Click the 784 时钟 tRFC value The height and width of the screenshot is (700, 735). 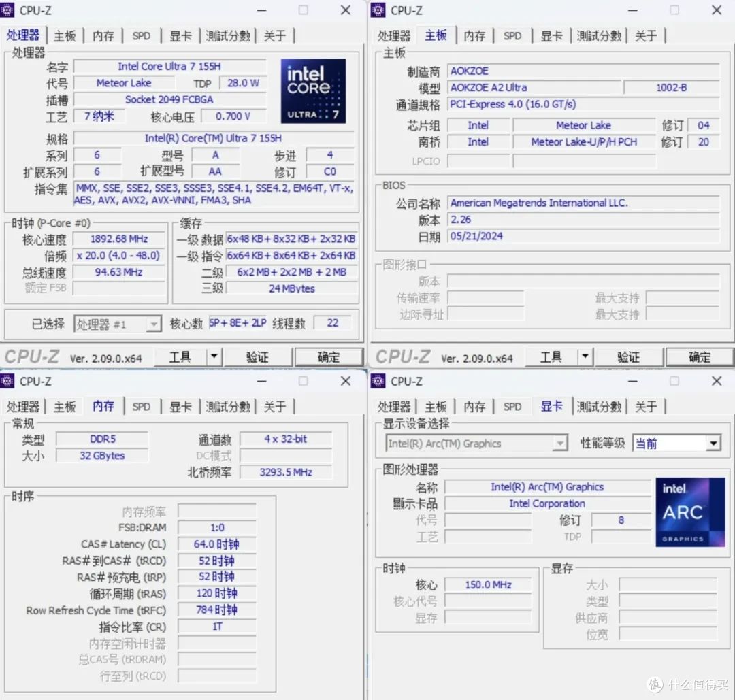click(x=217, y=610)
